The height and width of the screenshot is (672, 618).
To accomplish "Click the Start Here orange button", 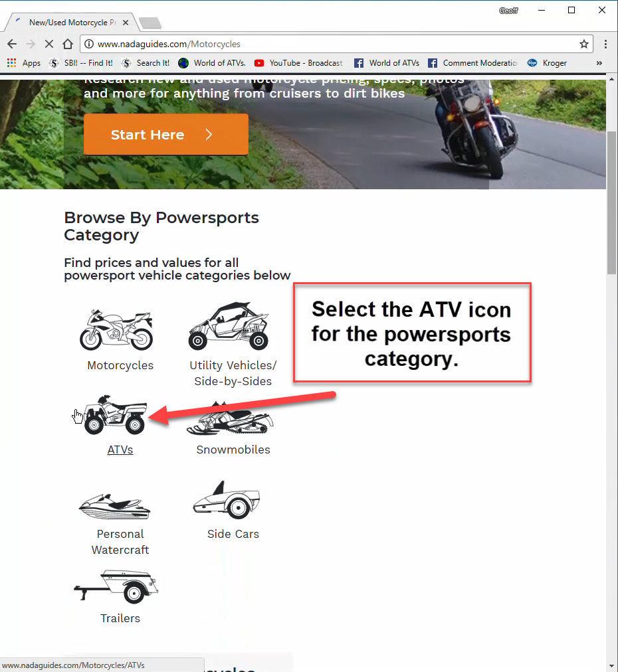I will pos(166,134).
